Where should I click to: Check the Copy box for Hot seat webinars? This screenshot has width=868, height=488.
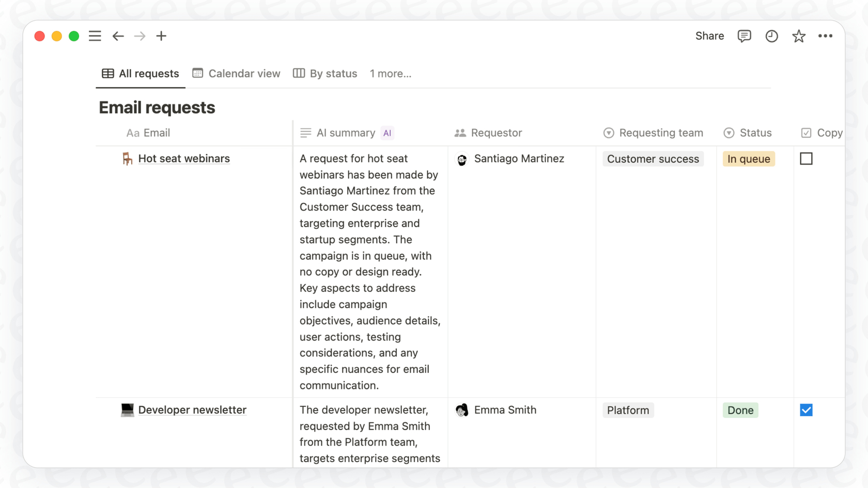[806, 159]
